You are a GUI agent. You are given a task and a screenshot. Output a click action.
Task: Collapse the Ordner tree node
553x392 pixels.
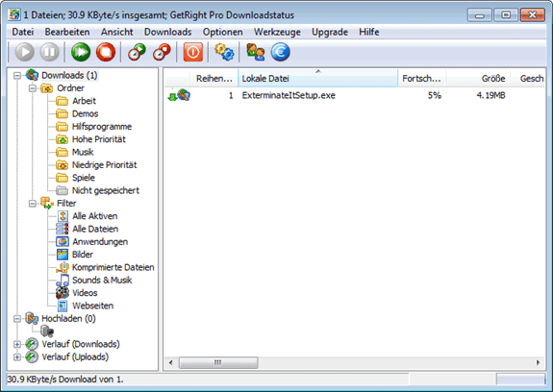pyautogui.click(x=33, y=88)
